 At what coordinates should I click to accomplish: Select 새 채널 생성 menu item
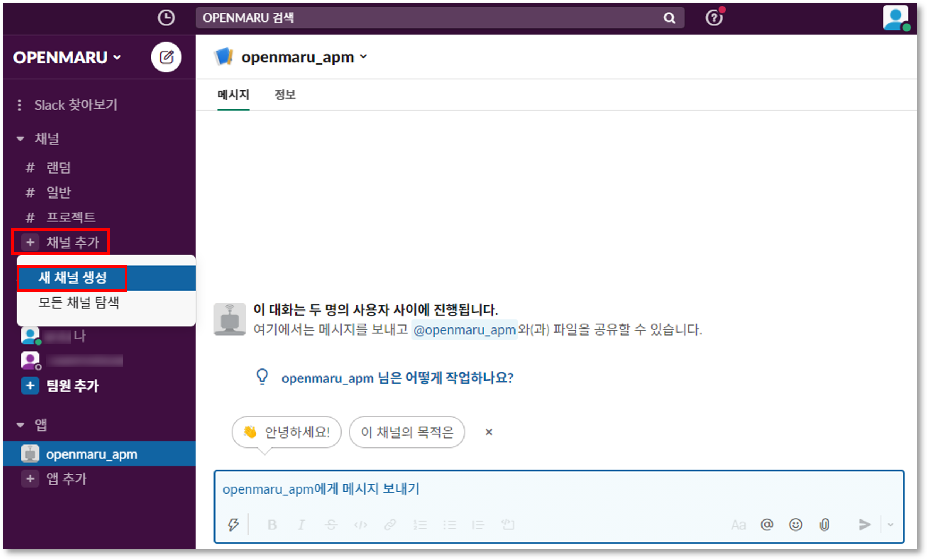tap(73, 278)
